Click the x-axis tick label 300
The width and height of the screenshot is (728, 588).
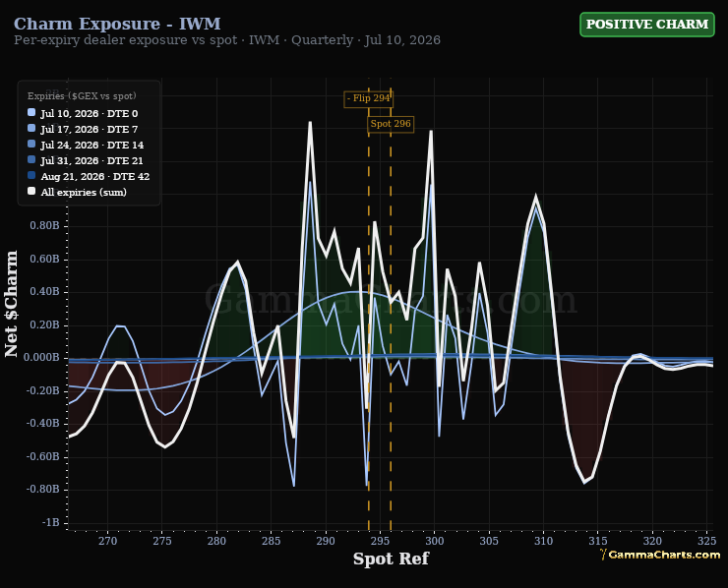(x=435, y=541)
